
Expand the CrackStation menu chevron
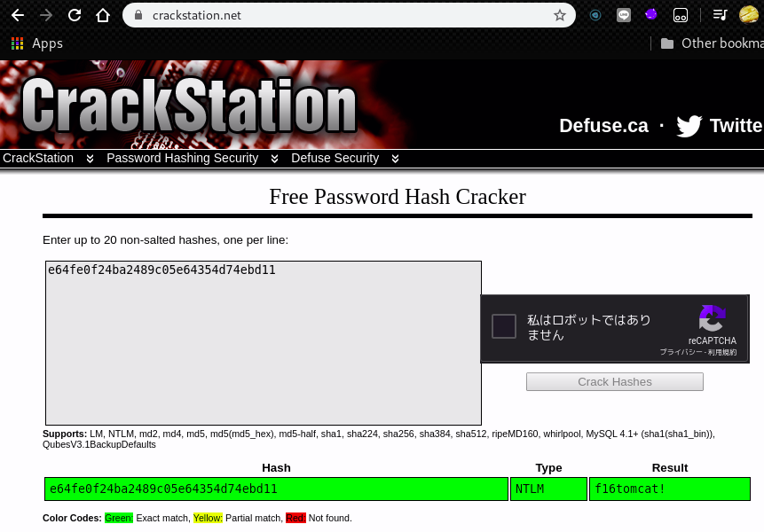(x=90, y=159)
